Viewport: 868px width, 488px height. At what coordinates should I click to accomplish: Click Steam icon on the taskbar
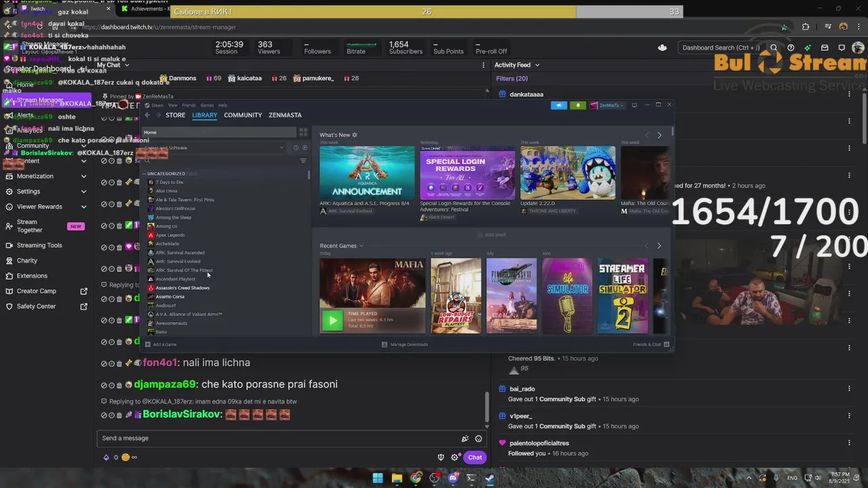click(x=490, y=478)
